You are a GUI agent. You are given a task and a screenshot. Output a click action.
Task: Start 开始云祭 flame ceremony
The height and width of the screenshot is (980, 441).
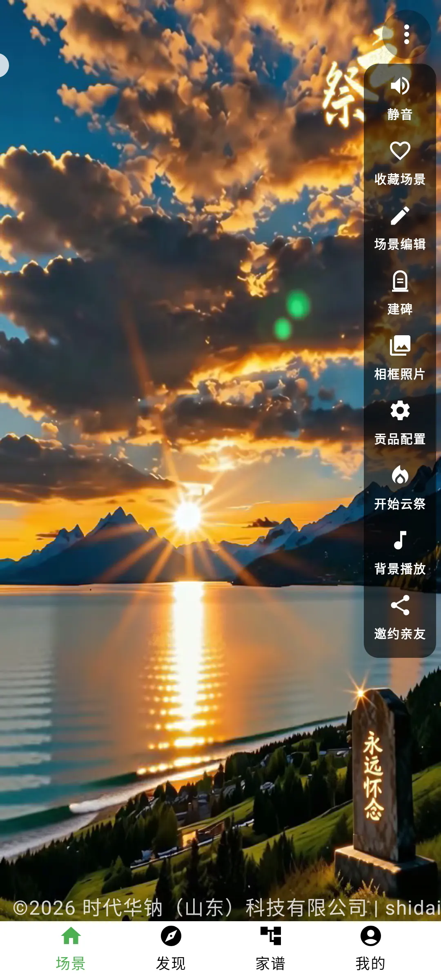point(400,488)
